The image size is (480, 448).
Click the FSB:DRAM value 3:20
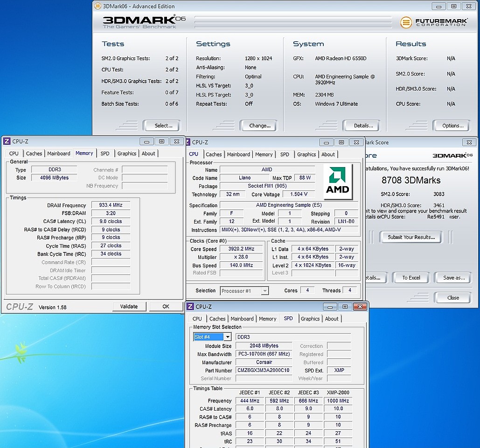111,213
